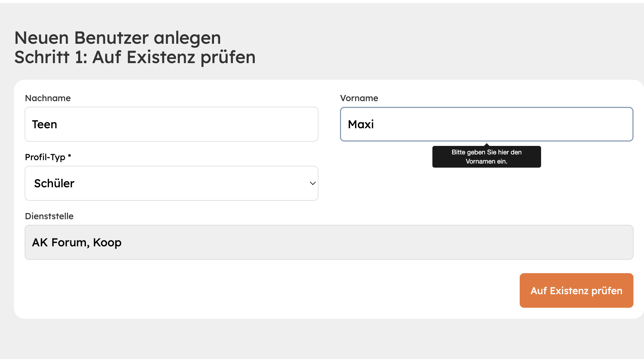This screenshot has height=359, width=644.
Task: Click the Vorname label above Maxi
Action: click(359, 98)
